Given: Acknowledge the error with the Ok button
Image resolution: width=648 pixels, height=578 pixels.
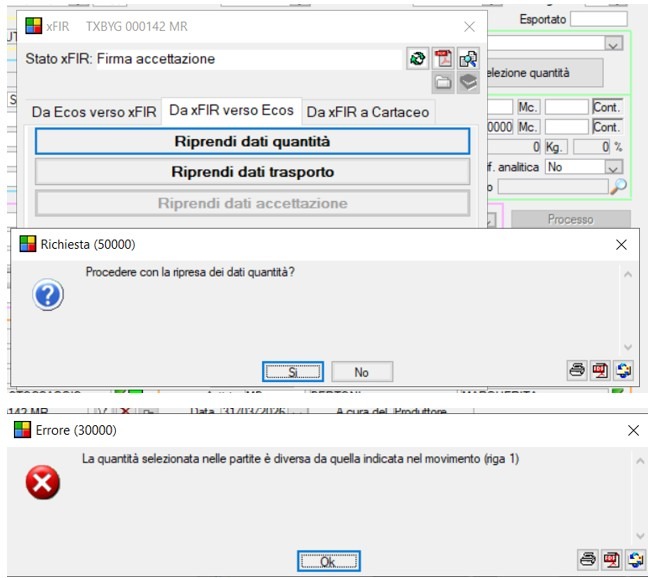Looking at the screenshot, I should (328, 561).
